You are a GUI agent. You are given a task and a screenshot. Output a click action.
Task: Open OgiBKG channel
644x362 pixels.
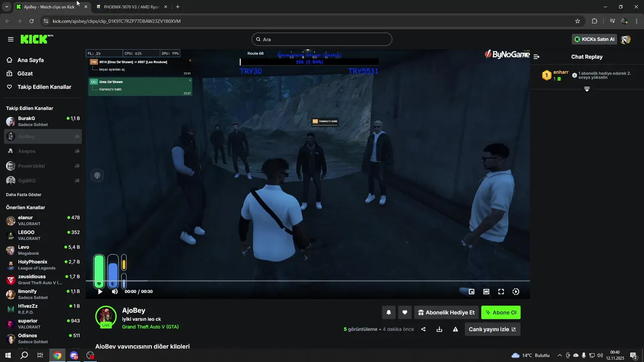43,180
